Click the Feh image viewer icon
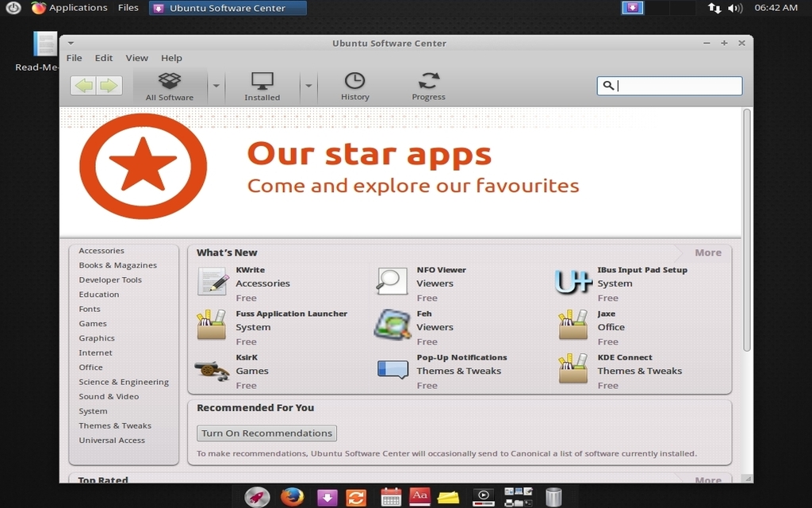The width and height of the screenshot is (812, 508). [391, 325]
